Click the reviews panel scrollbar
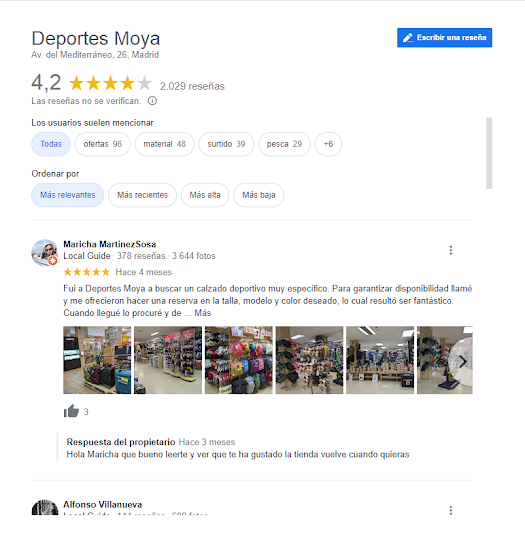 coord(489,153)
